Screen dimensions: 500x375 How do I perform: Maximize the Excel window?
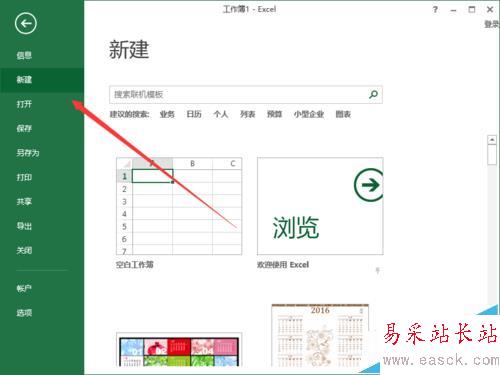tap(472, 9)
